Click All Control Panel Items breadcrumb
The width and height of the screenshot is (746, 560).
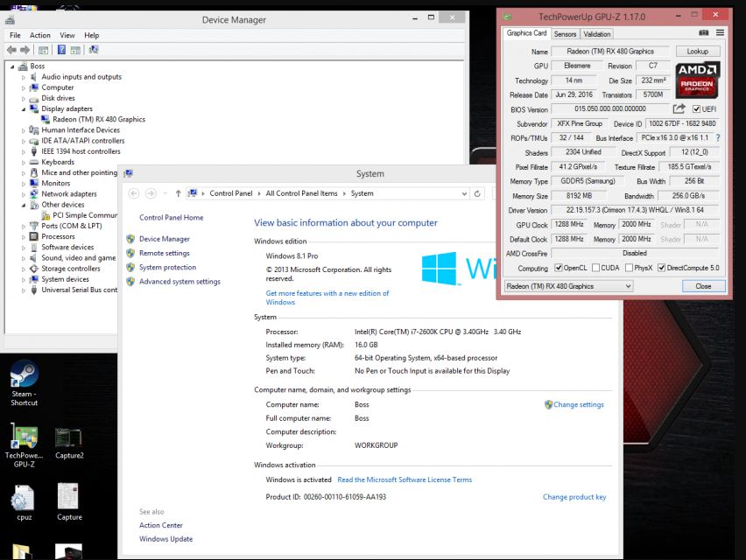click(x=301, y=193)
